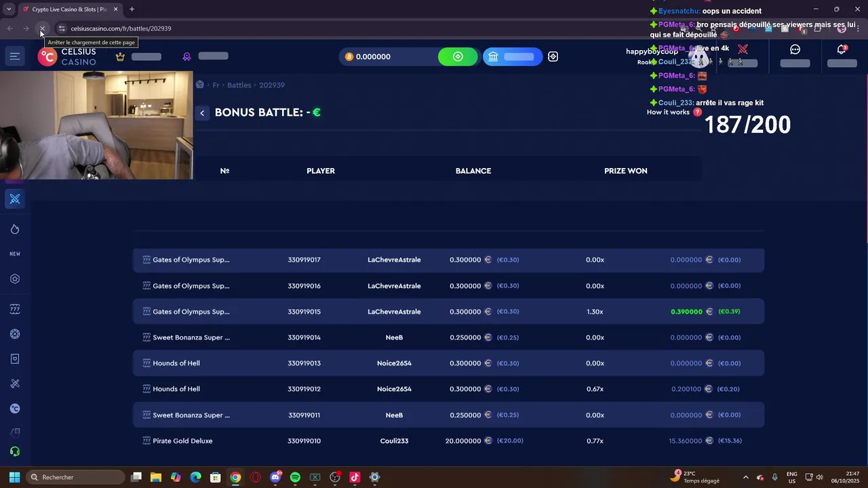Click the Battles breadcrumb link
The image size is (868, 488).
pyautogui.click(x=239, y=85)
